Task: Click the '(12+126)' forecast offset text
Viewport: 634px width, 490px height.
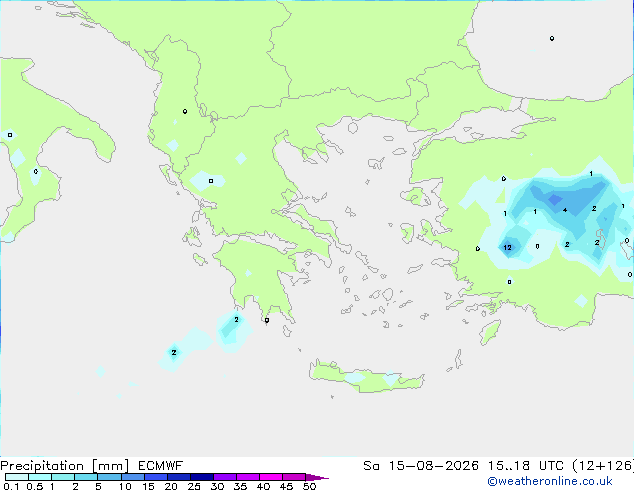Action: click(603, 466)
